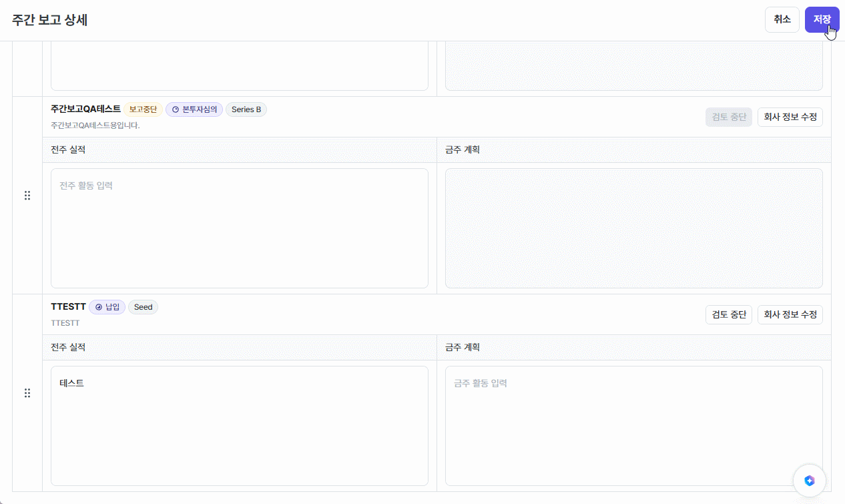Click the gray TTESTT subtitle text
845x504 pixels.
65,322
